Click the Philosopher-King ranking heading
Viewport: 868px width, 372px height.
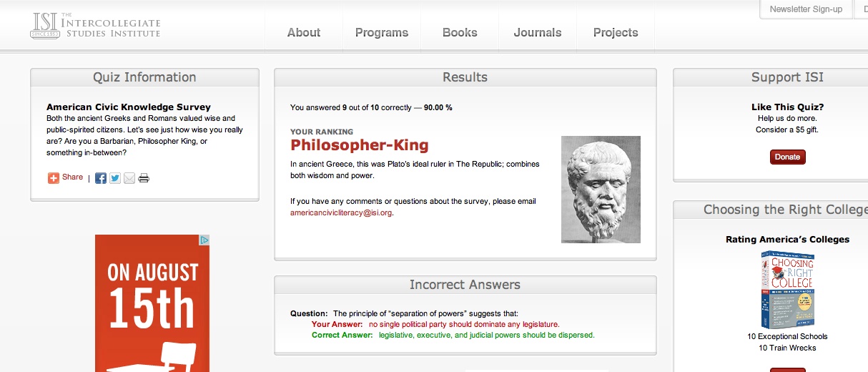(360, 145)
